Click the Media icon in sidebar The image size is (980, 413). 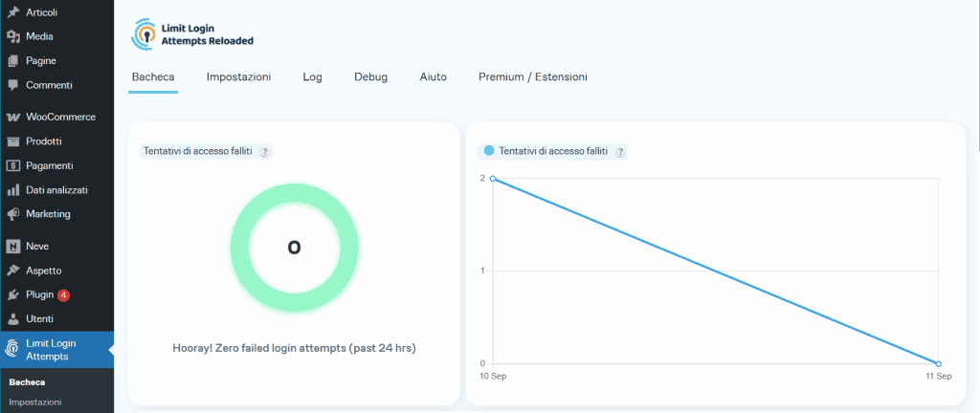coord(13,36)
